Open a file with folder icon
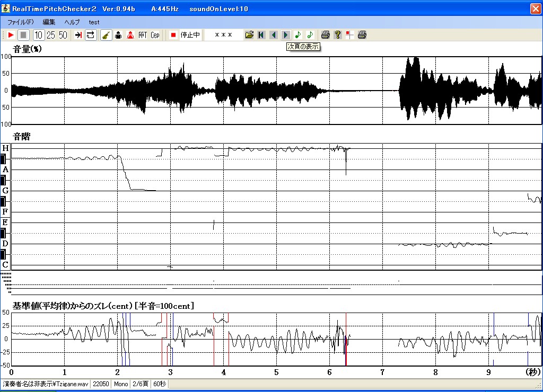 (249, 35)
